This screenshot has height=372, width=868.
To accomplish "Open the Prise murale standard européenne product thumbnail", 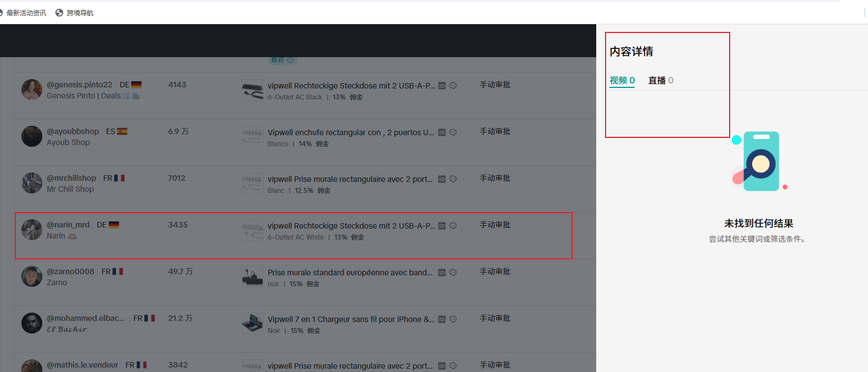I will tap(253, 277).
